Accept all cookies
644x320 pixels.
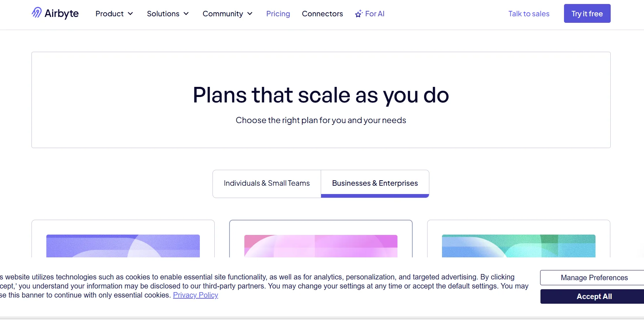[x=594, y=296]
